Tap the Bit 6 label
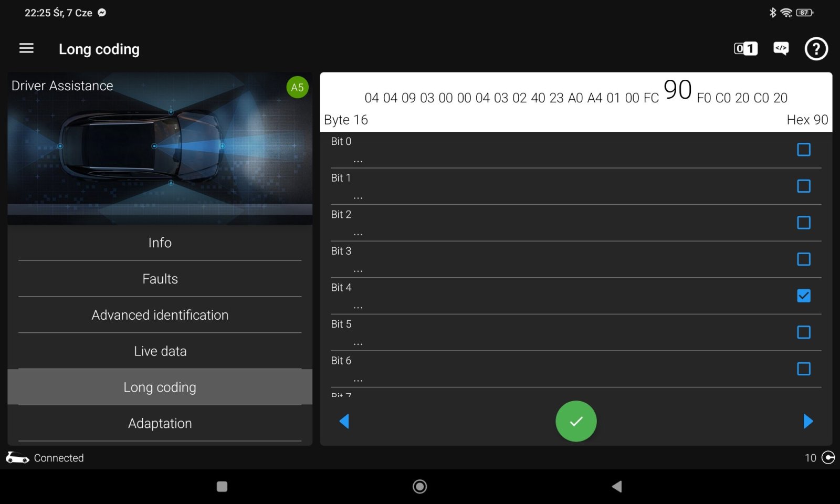This screenshot has width=840, height=504. [341, 361]
